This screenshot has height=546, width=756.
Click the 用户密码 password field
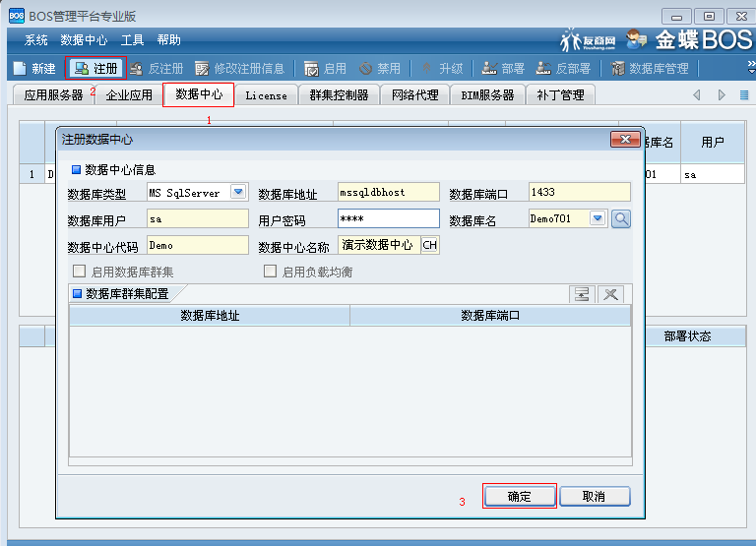tap(389, 218)
